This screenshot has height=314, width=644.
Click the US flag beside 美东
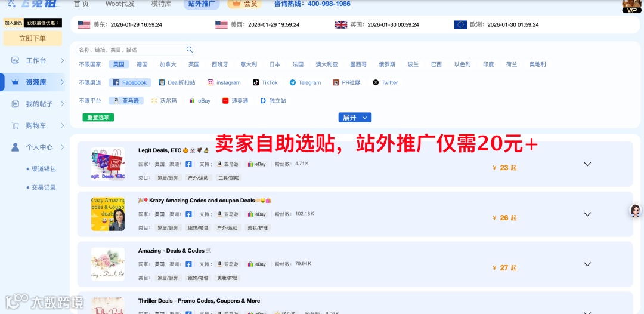point(84,24)
